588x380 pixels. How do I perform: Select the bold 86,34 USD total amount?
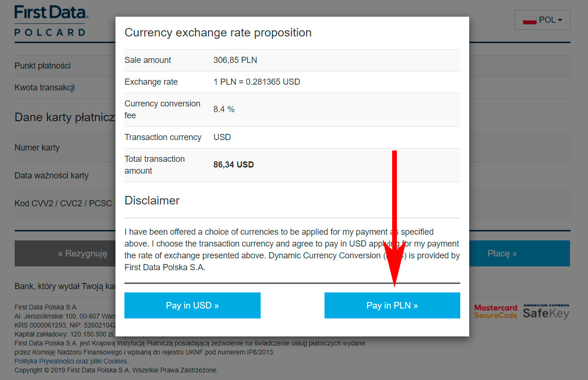click(x=234, y=165)
